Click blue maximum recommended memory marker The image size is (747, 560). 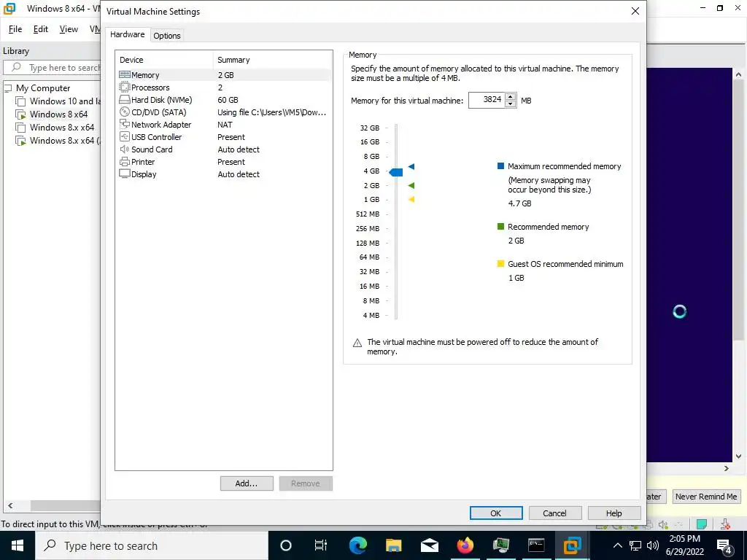[x=411, y=166]
